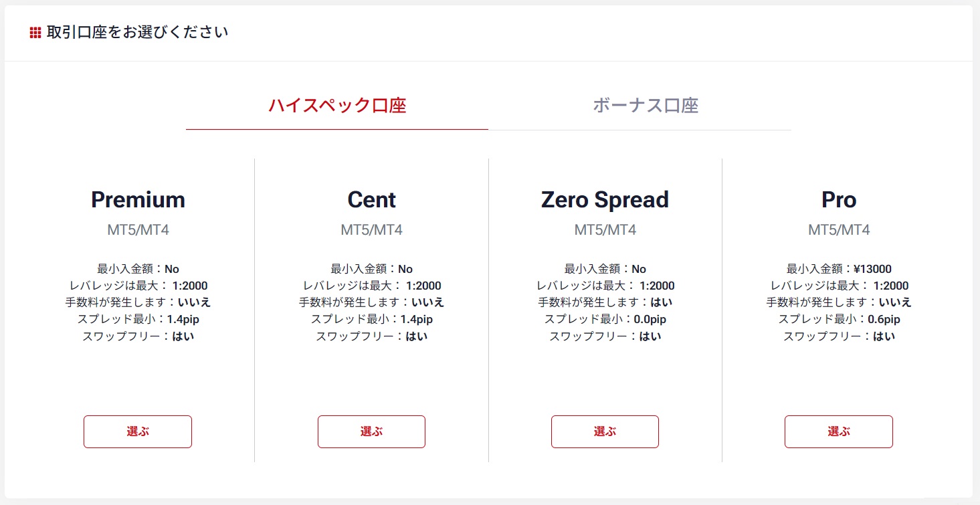980x505 pixels.
Task: Choose the Cent account with 選ぶ
Action: coord(371,431)
